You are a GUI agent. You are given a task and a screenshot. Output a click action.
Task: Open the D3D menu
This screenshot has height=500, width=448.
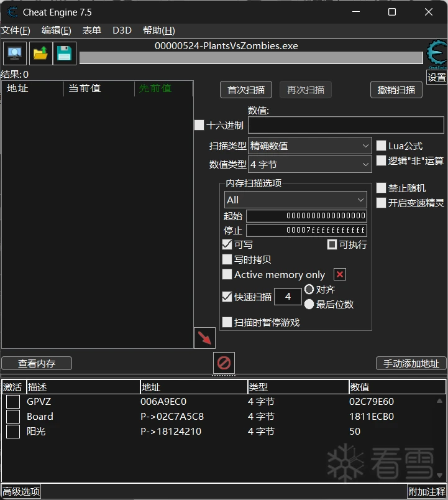tap(122, 30)
